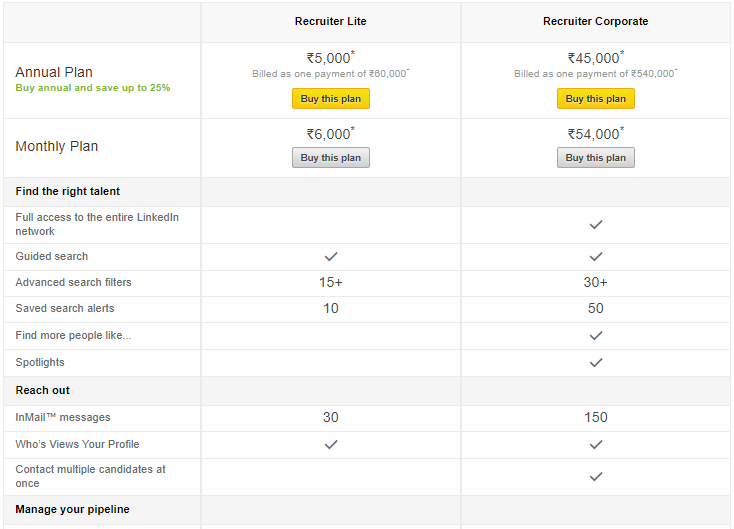
Task: Click the ₹45,000 annual Corporate price
Action: 595,58
